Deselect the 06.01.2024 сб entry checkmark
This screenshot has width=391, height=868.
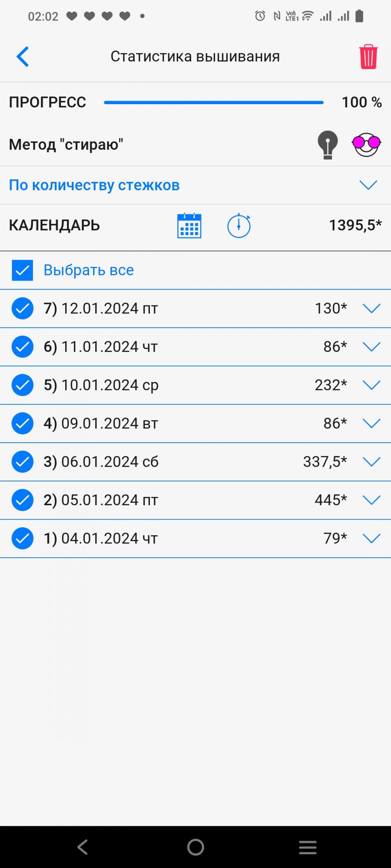pyautogui.click(x=23, y=462)
